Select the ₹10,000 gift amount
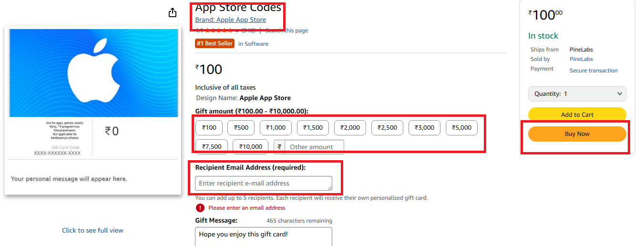Image resolution: width=644 pixels, height=246 pixels. 251,147
